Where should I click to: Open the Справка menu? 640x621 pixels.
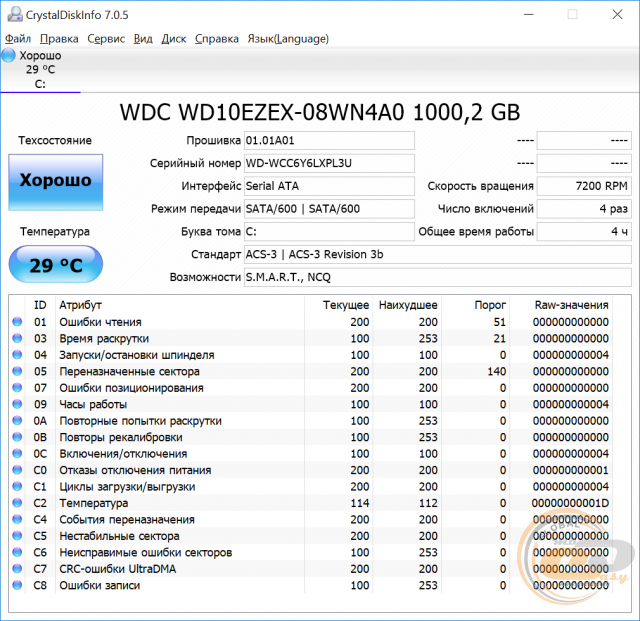coord(217,39)
